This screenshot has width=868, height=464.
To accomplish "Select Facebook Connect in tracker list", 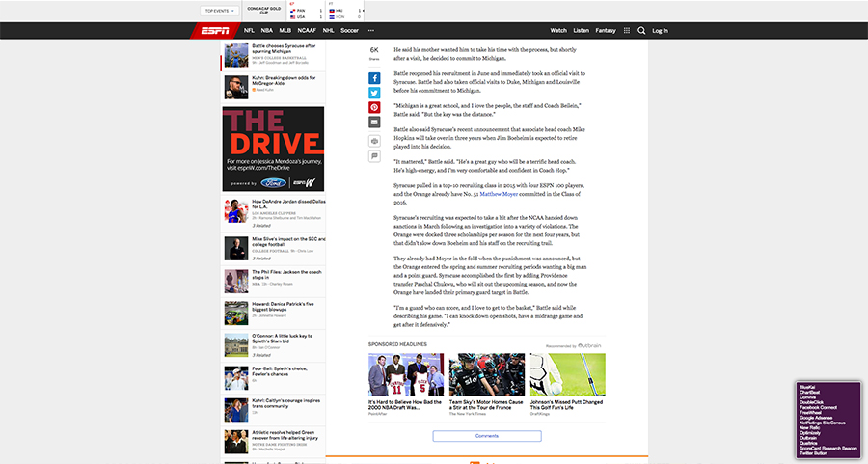I will click(818, 407).
